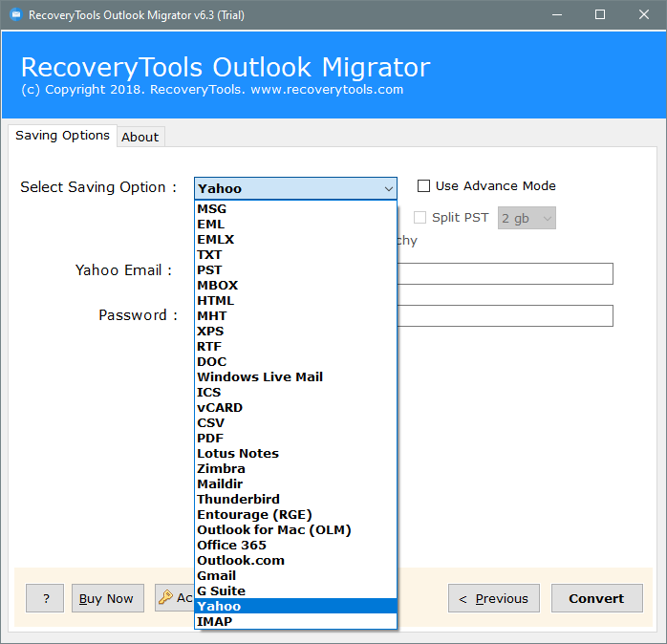Click into the Password field
This screenshot has width=667, height=644.
tap(505, 315)
